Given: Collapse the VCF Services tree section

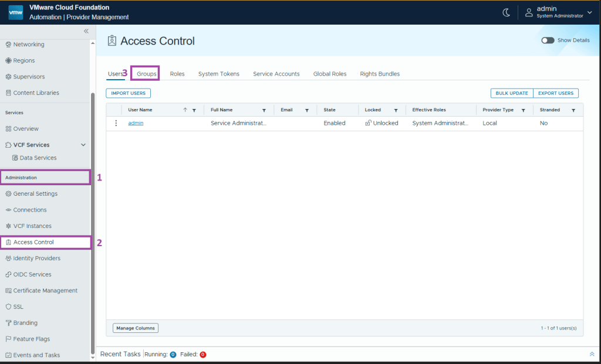Looking at the screenshot, I should [x=83, y=145].
